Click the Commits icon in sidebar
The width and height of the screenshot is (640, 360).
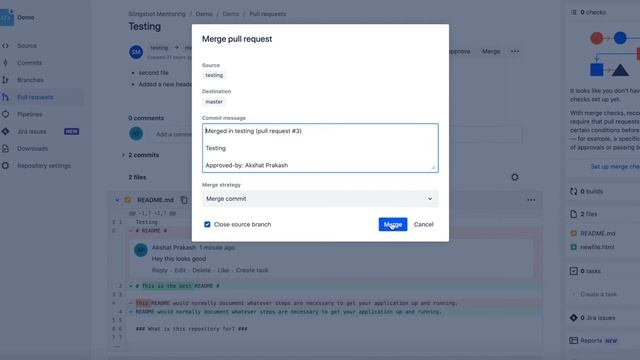[x=5, y=63]
